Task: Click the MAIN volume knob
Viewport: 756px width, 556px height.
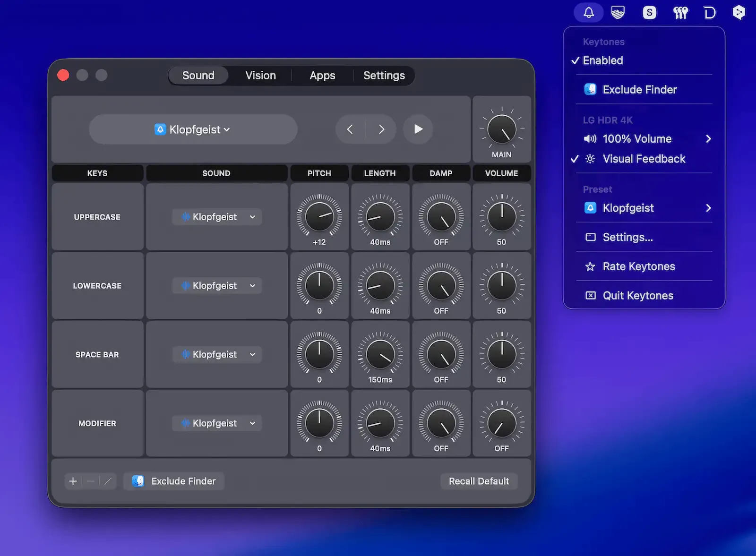Action: (502, 129)
